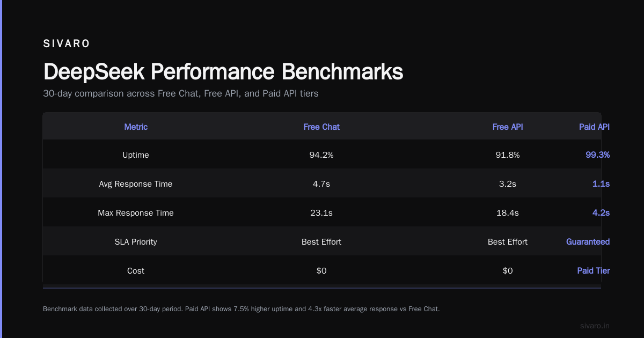The image size is (644, 338).
Task: Click the 99.3% Paid API uptime value
Action: [x=597, y=155]
